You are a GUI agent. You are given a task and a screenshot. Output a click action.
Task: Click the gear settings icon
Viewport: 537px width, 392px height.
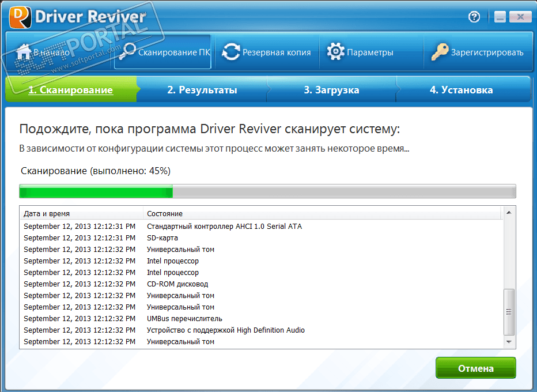pyautogui.click(x=335, y=52)
